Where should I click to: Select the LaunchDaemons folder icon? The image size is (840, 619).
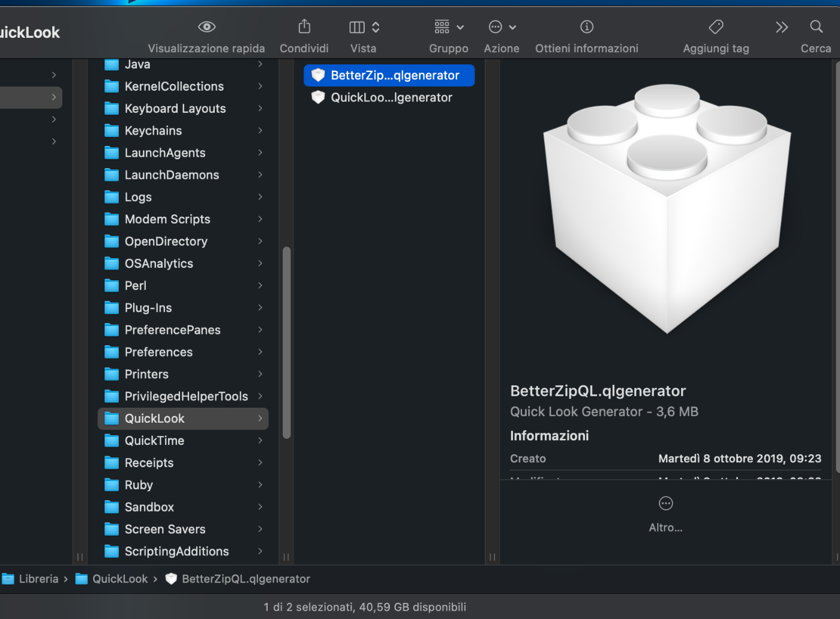(x=112, y=175)
